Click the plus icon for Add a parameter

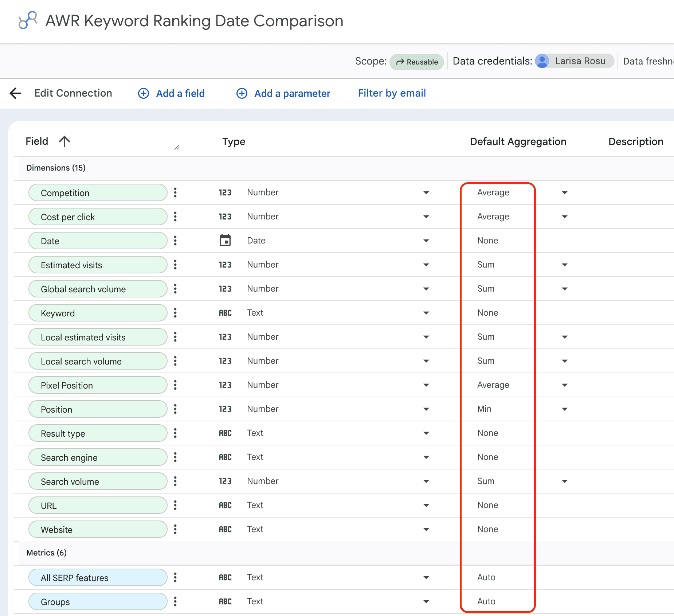[242, 93]
